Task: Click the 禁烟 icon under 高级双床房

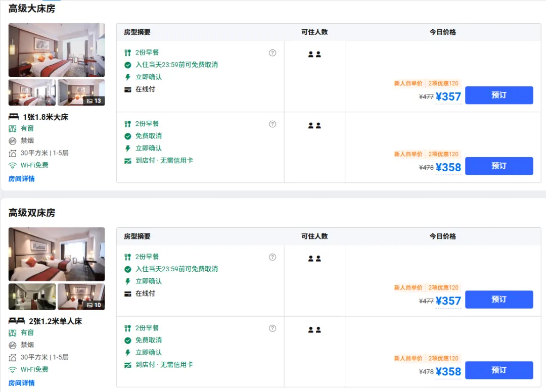Action: tap(13, 345)
